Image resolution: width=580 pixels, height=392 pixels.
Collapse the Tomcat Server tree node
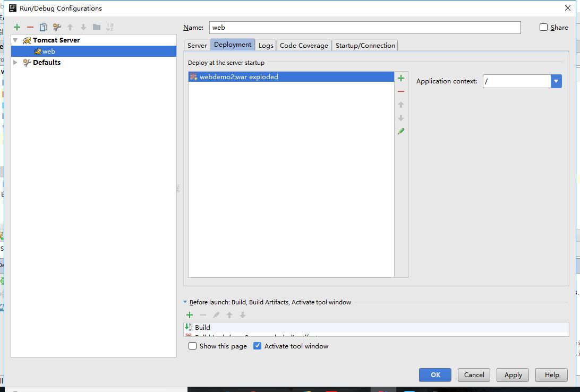15,40
